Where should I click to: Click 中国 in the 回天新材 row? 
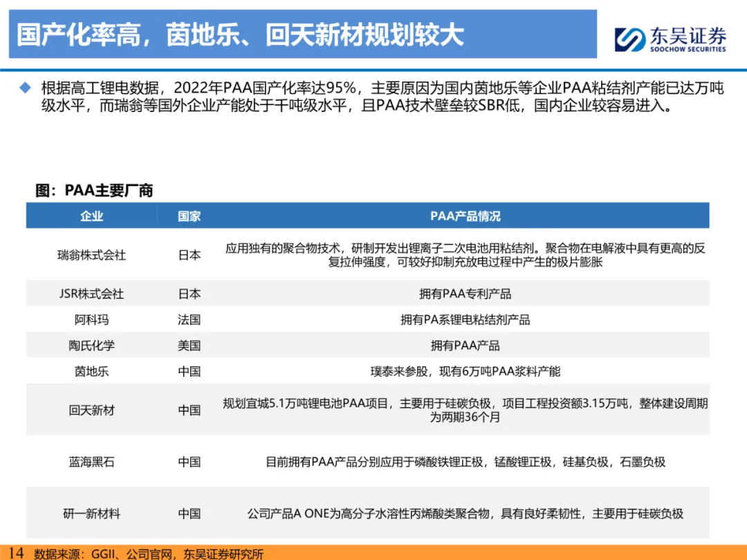coord(189,410)
